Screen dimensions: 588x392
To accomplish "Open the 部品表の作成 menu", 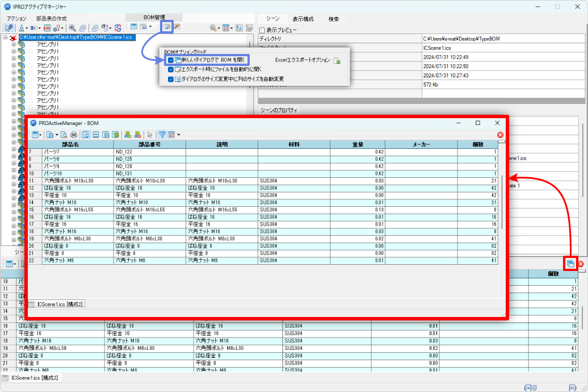I will [x=51, y=19].
